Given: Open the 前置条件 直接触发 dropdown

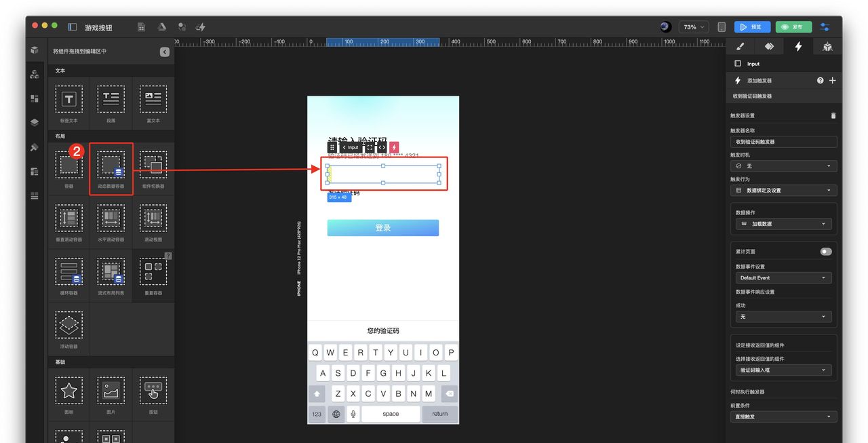Looking at the screenshot, I should click(784, 417).
